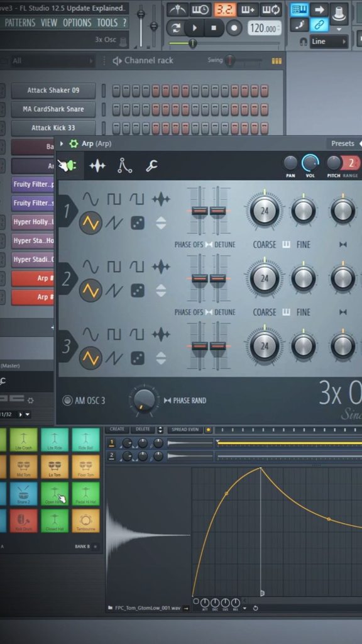Select noise shape for oscillator 3

160,335
